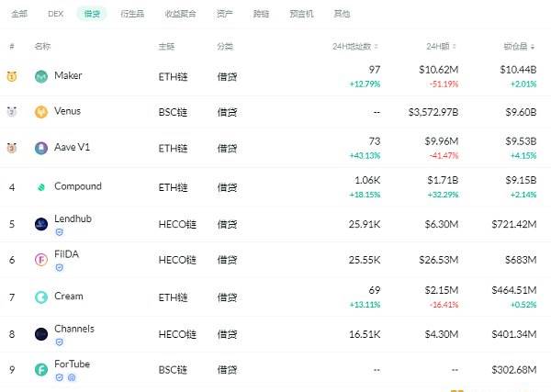Click the audit shield badge under Channels
The width and height of the screenshot is (551, 392).
tap(60, 342)
